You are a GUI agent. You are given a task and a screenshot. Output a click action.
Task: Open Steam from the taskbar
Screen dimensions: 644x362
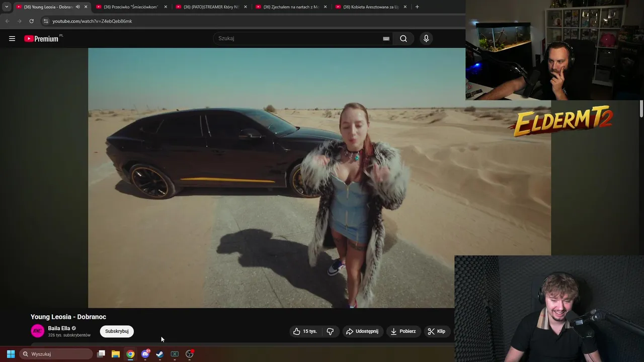(x=160, y=354)
